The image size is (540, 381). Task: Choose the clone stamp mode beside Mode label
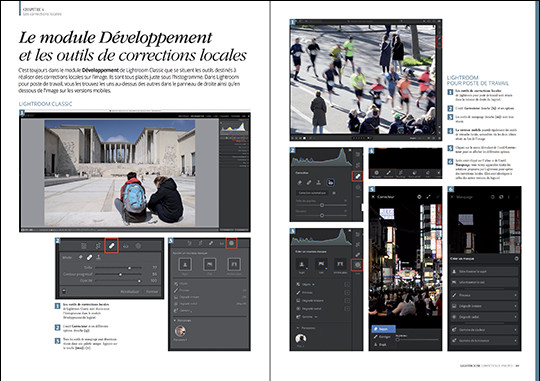(98, 257)
